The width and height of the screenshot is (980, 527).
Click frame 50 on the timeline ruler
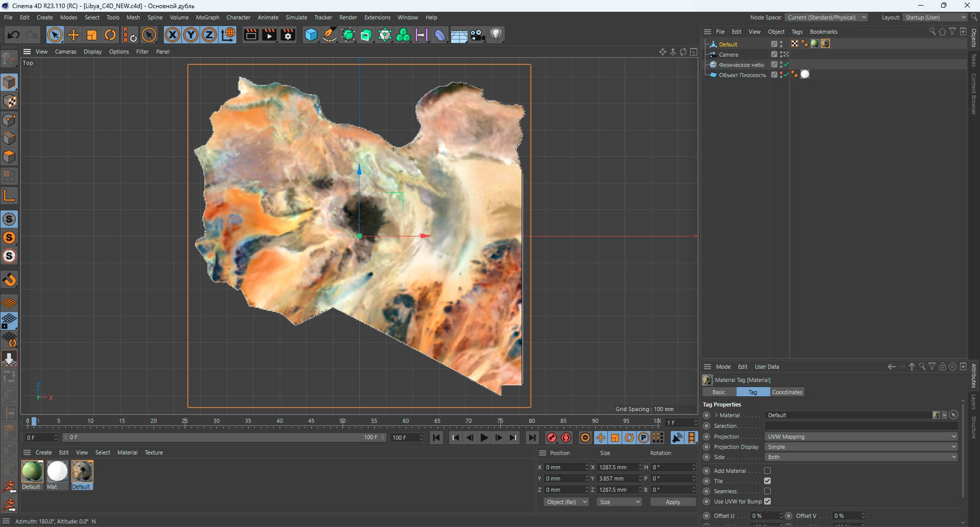(342, 421)
